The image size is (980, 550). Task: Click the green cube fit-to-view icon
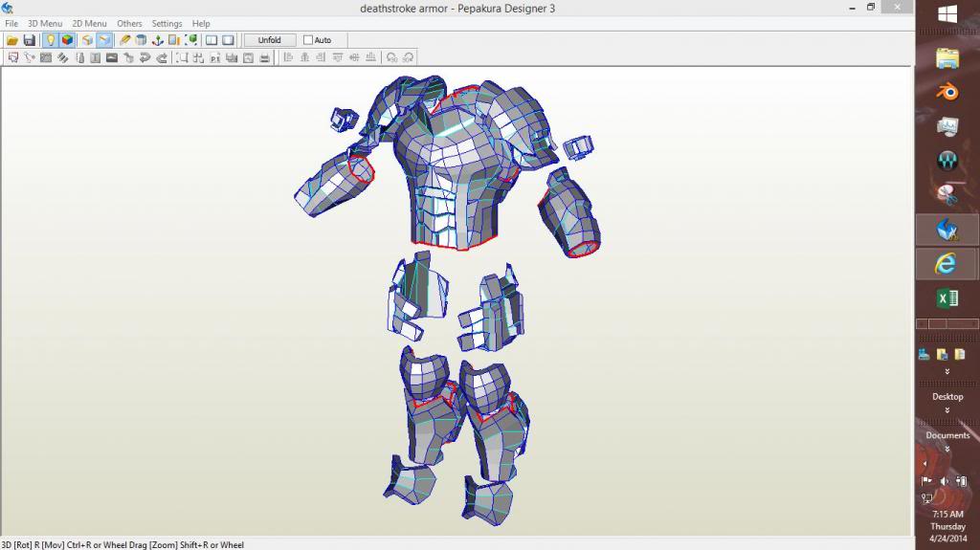191,40
